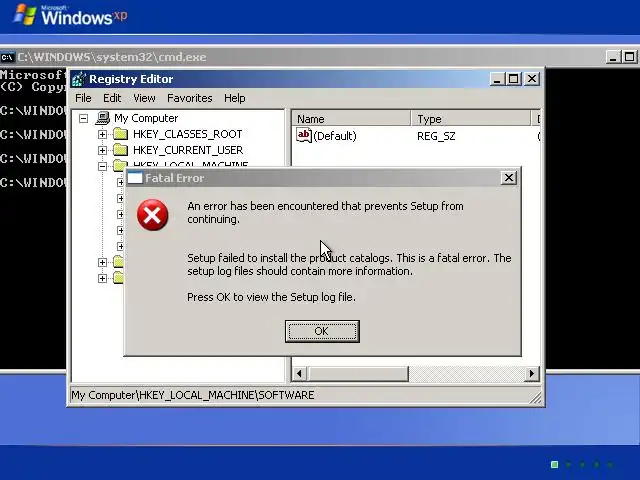Click the horizontal scrollbar thumb
Screen dimensions: 640x480
point(358,373)
